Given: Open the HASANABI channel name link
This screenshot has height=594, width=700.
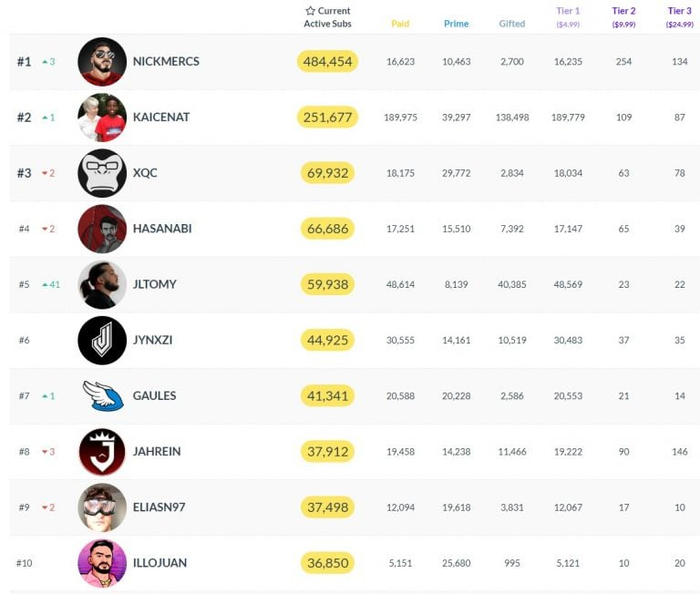Looking at the screenshot, I should coord(162,229).
